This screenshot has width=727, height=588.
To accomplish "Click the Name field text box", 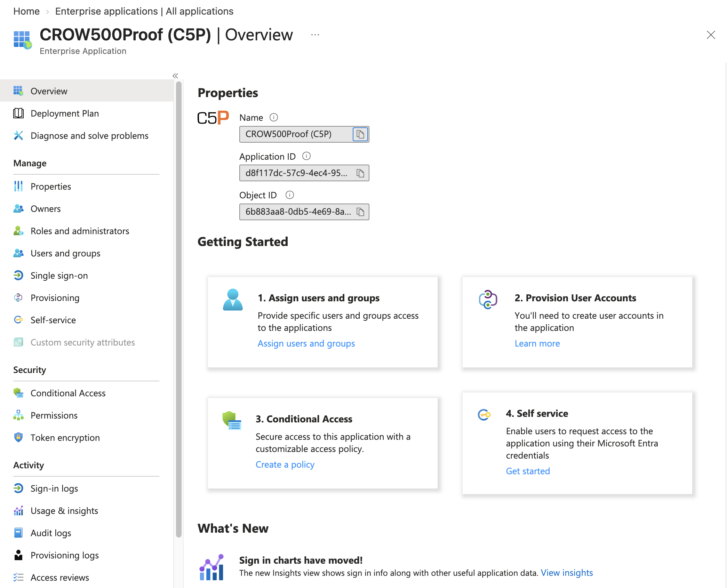I will pyautogui.click(x=304, y=134).
